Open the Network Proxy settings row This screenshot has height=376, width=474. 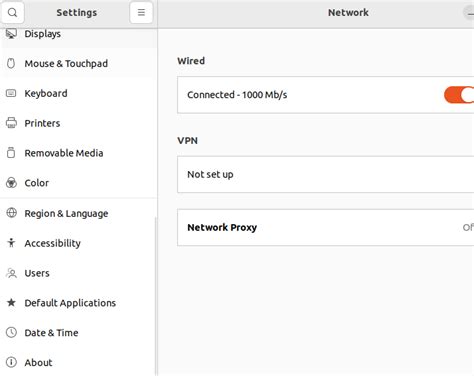tap(326, 228)
